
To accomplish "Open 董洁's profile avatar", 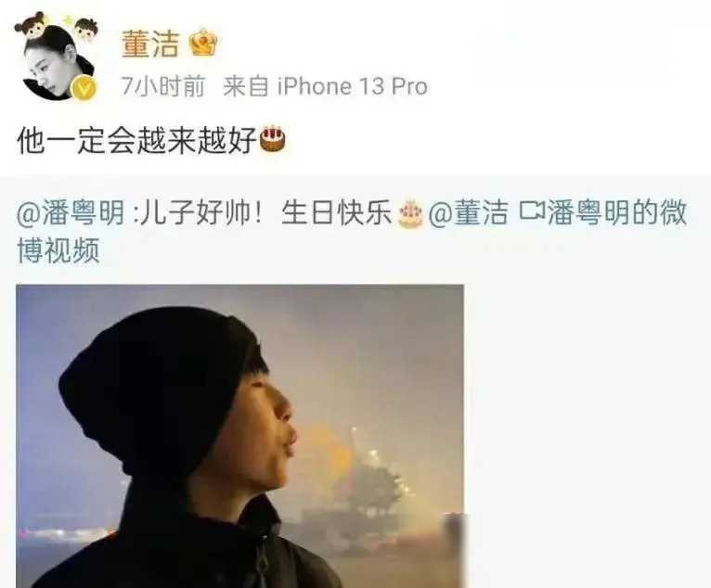I will click(x=58, y=62).
